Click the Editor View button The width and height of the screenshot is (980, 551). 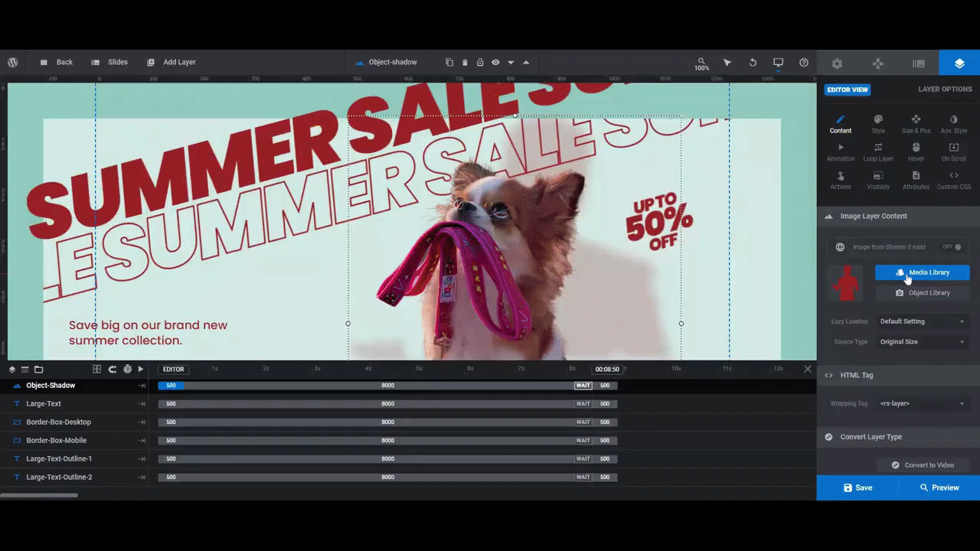848,90
